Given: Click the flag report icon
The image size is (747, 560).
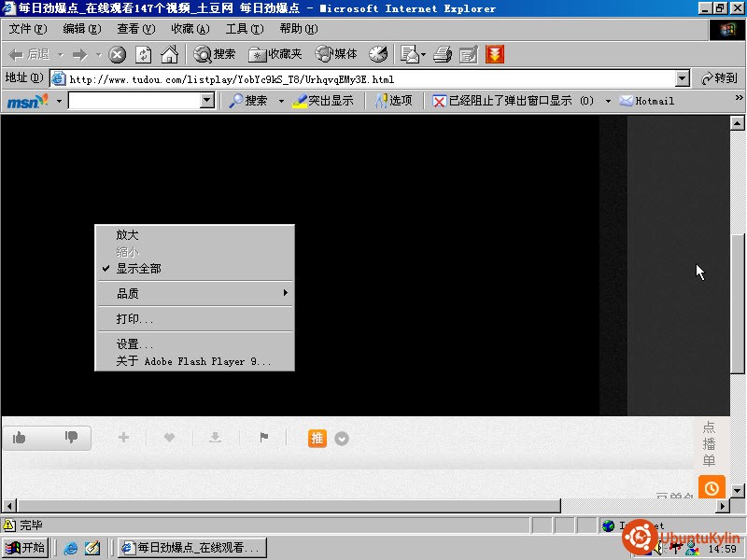Looking at the screenshot, I should (x=264, y=437).
